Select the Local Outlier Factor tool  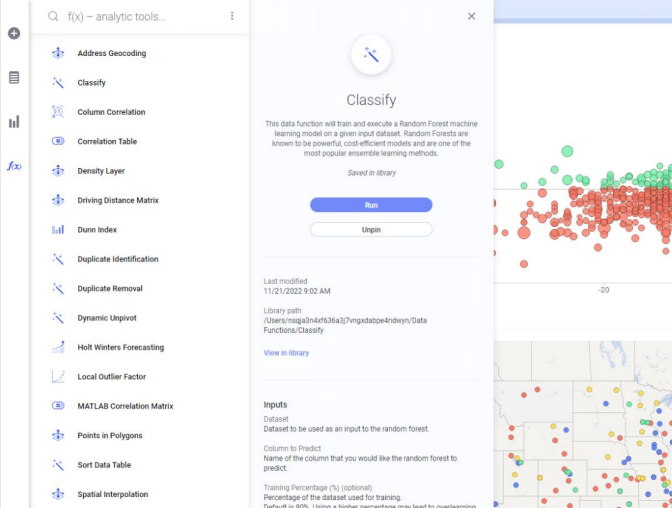click(112, 377)
